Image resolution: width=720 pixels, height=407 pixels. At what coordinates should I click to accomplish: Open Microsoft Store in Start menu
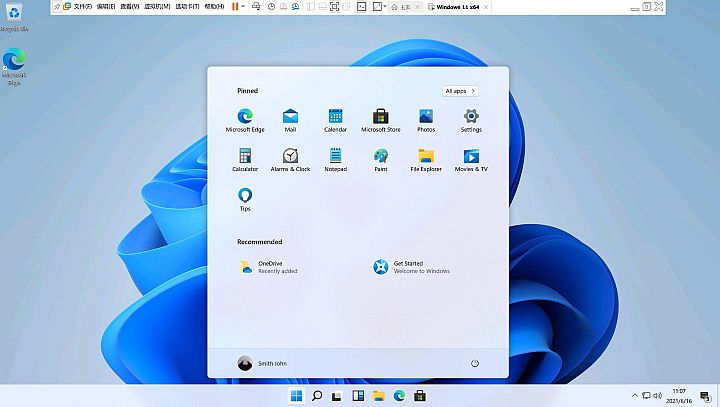381,120
